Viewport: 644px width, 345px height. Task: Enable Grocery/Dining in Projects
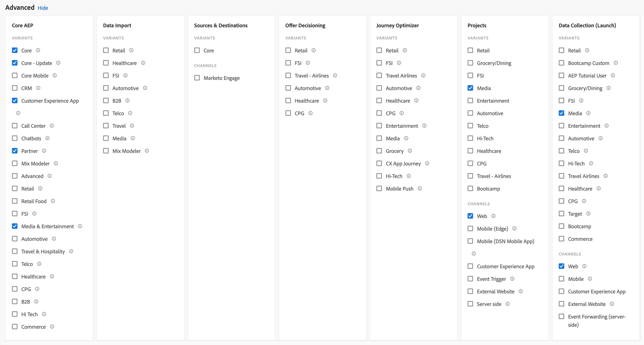[x=470, y=63]
